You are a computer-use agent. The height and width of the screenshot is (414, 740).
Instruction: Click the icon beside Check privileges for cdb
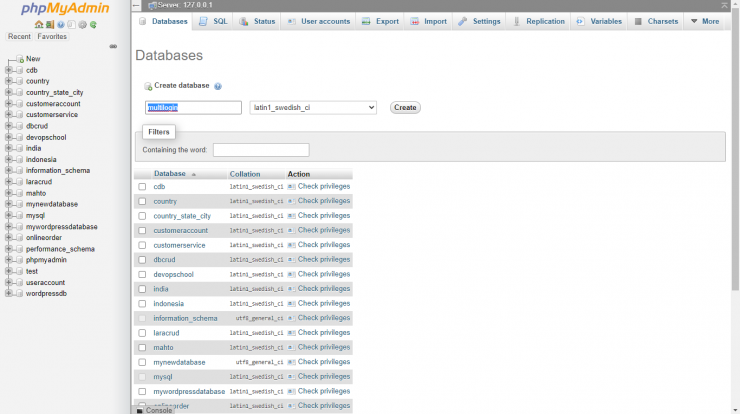(292, 186)
